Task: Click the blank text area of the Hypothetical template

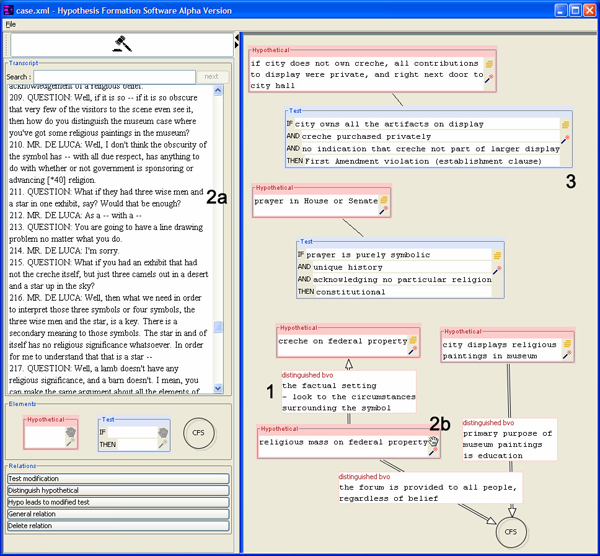Action: tap(45, 437)
